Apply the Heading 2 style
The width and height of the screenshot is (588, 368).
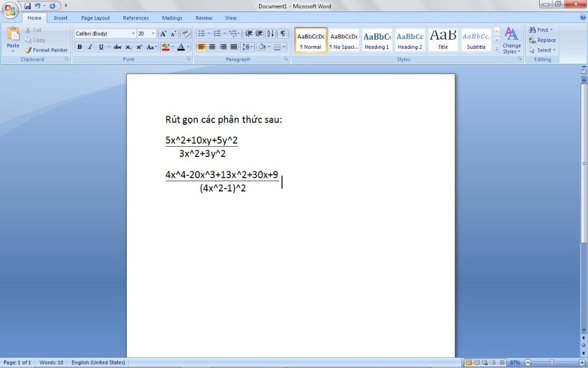[x=410, y=40]
